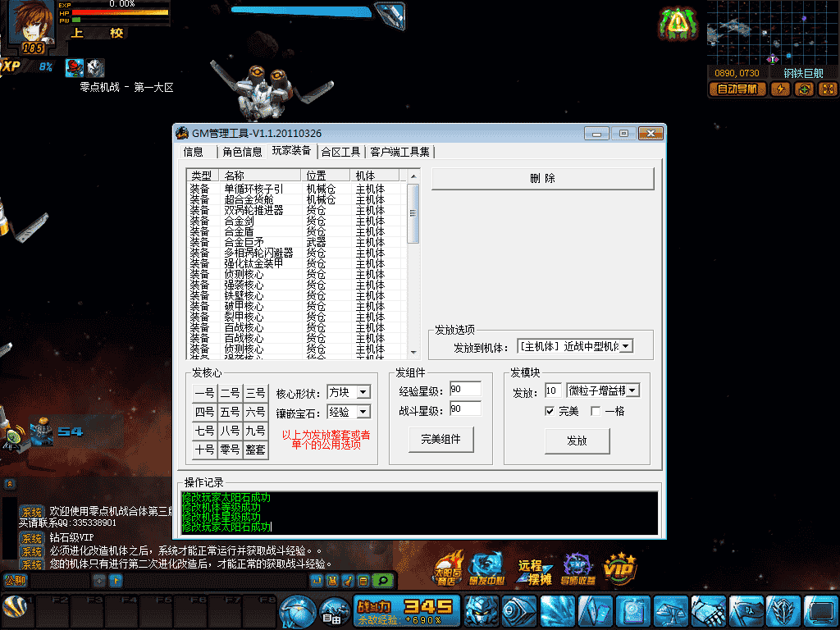
Task: Click the 经验星级 input field
Action: coord(465,389)
